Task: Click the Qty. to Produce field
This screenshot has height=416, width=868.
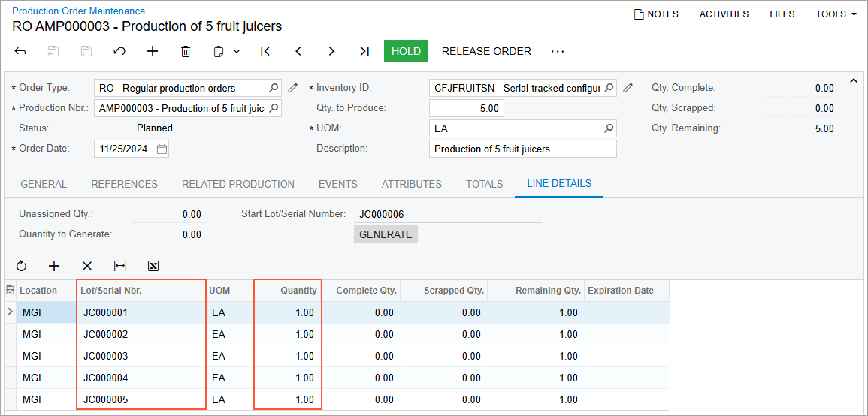Action: 466,108
